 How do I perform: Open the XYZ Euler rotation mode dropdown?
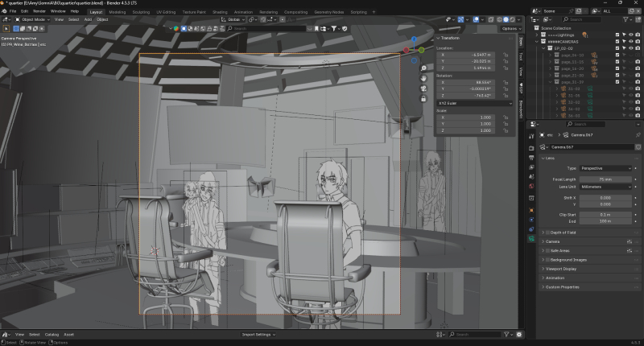(475, 103)
